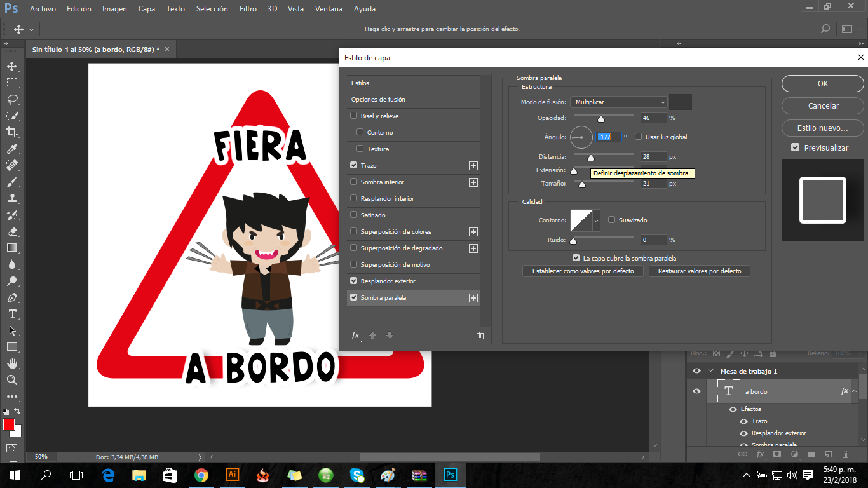This screenshot has height=488, width=868.
Task: Add another Sombra paralela plus button
Action: pyautogui.click(x=473, y=297)
